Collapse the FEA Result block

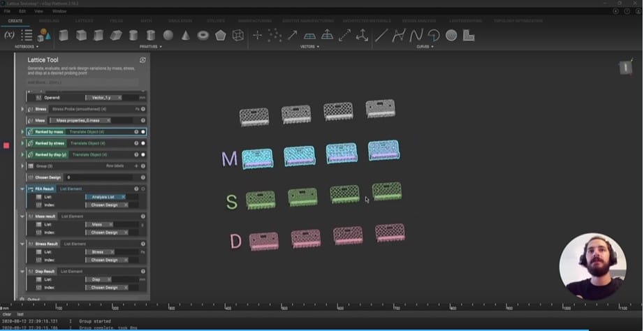click(x=22, y=189)
